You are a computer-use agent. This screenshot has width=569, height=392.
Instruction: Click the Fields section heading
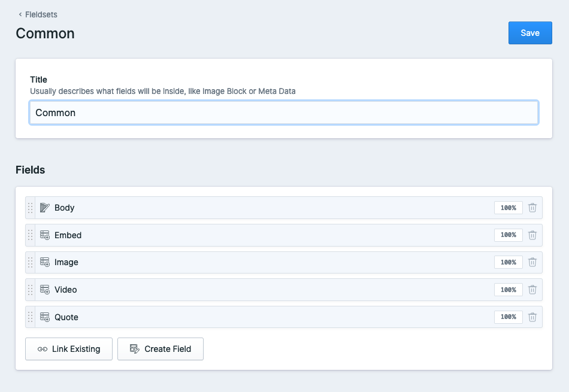click(x=30, y=170)
